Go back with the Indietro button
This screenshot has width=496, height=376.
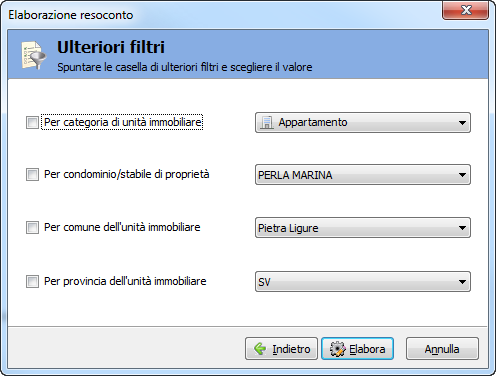click(x=281, y=349)
